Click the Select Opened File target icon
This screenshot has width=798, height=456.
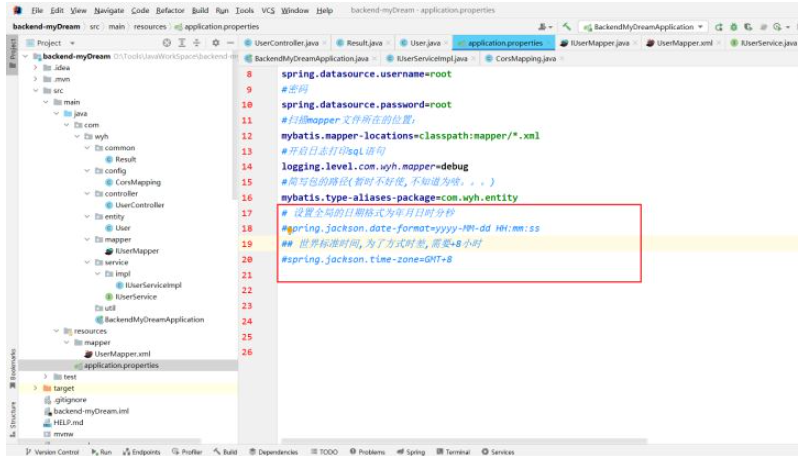click(x=166, y=43)
